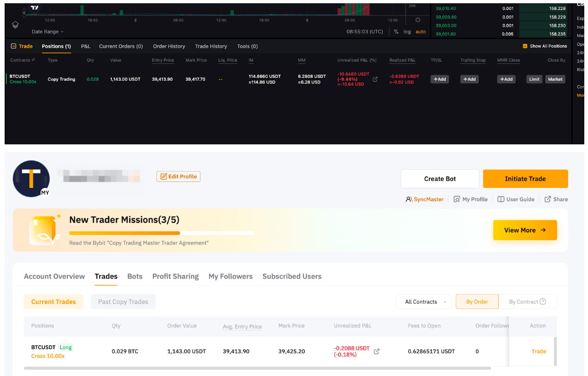This screenshot has width=588, height=376.
Task: Open the User Guide
Action: pos(516,199)
